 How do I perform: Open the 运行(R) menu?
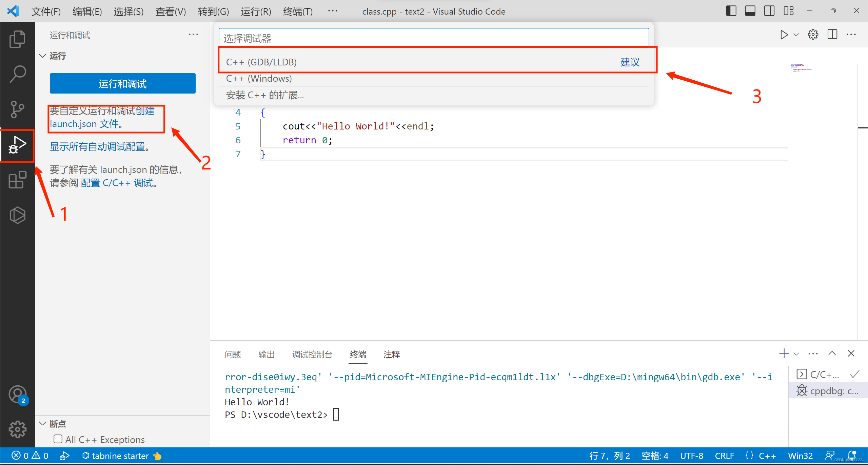[256, 12]
